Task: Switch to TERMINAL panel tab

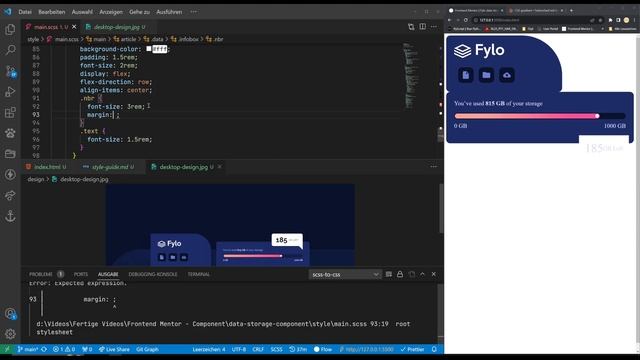Action: point(198,274)
